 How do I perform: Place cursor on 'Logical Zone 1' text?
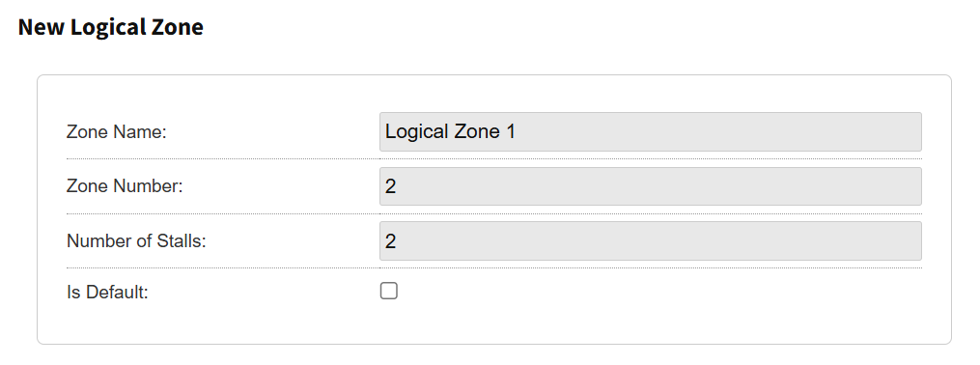tap(450, 132)
